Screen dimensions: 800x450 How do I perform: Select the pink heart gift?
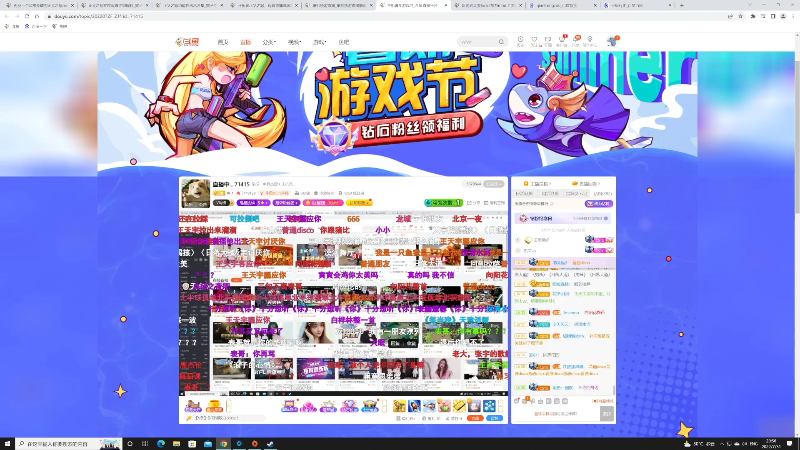(x=308, y=406)
